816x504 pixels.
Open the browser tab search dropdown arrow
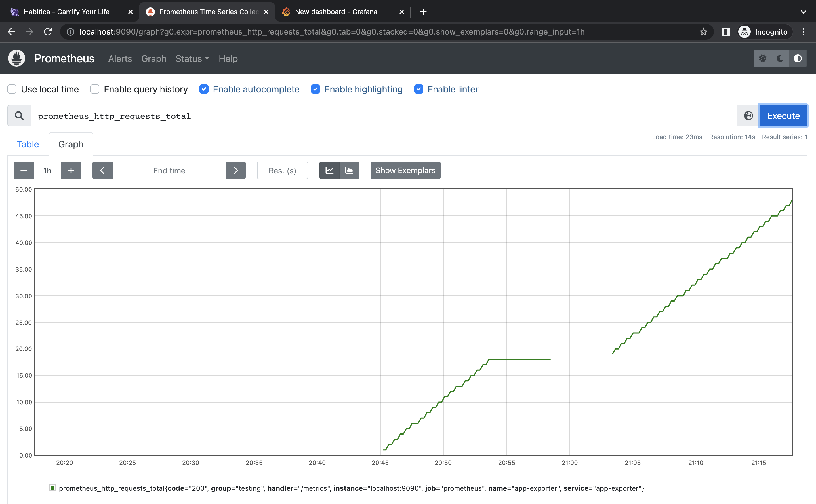803,12
